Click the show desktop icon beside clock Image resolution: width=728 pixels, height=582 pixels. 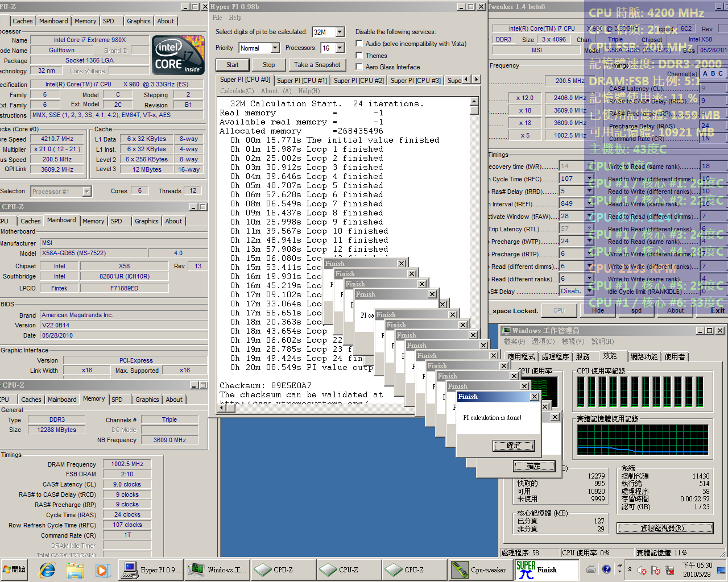tap(721, 569)
